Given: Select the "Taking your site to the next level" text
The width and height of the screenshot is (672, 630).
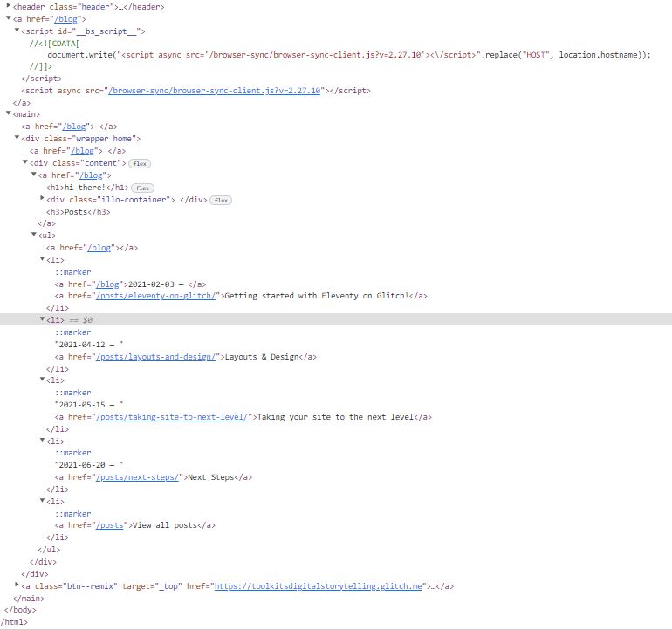Looking at the screenshot, I should point(335,417).
